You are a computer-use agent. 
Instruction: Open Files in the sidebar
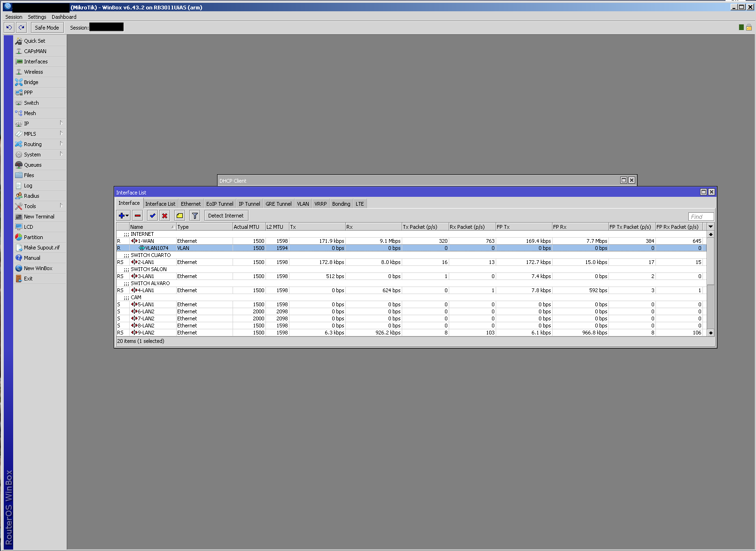(40, 175)
